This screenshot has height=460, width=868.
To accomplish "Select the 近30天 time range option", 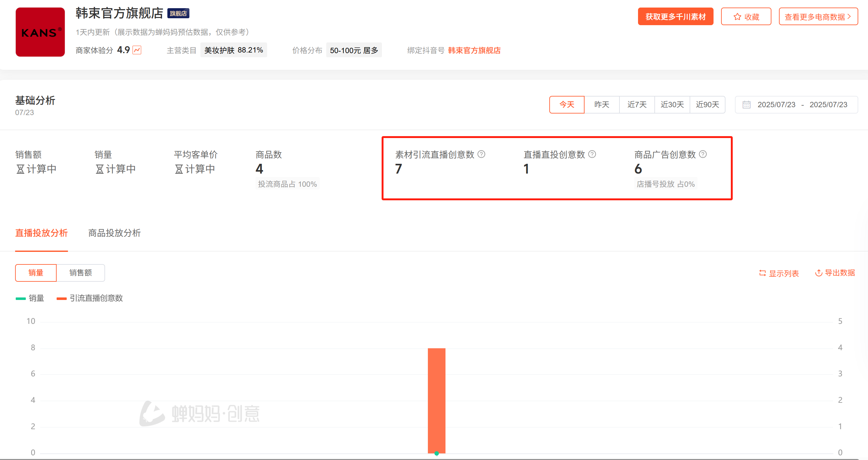I will tap(672, 105).
